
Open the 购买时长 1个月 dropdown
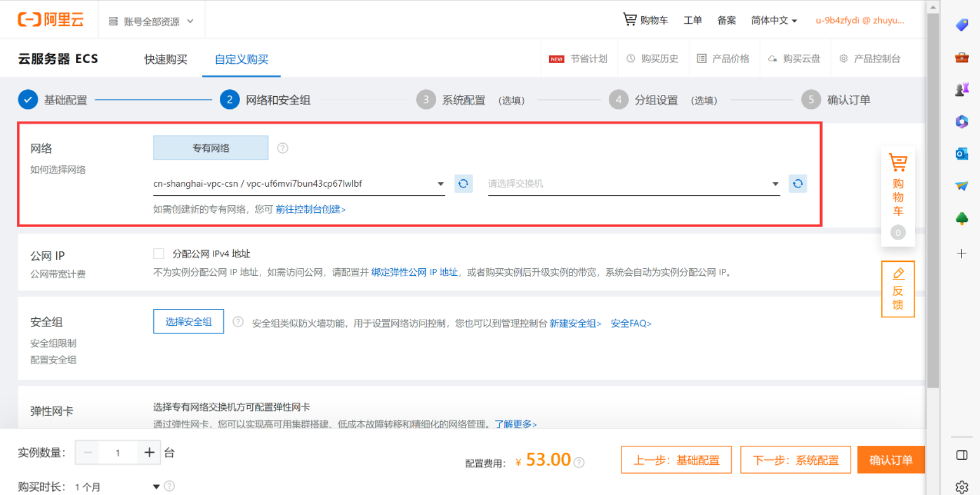(x=117, y=487)
